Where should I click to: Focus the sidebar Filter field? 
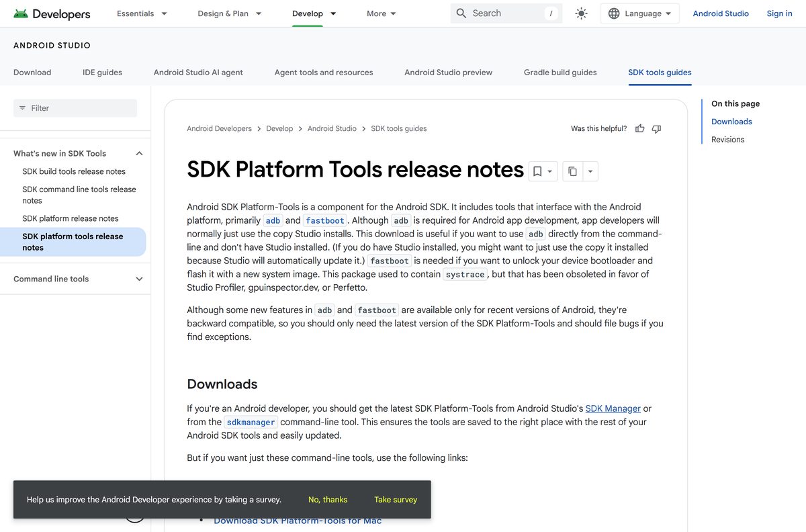[75, 108]
